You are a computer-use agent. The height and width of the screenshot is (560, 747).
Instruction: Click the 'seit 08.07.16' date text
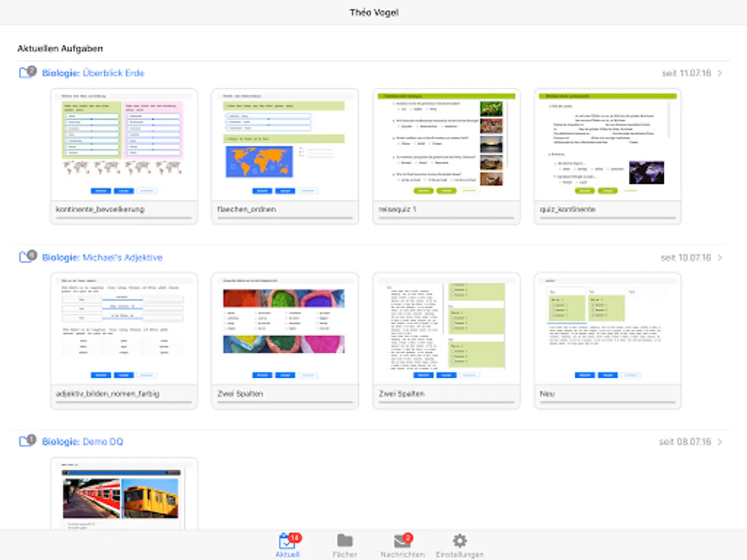pos(685,442)
